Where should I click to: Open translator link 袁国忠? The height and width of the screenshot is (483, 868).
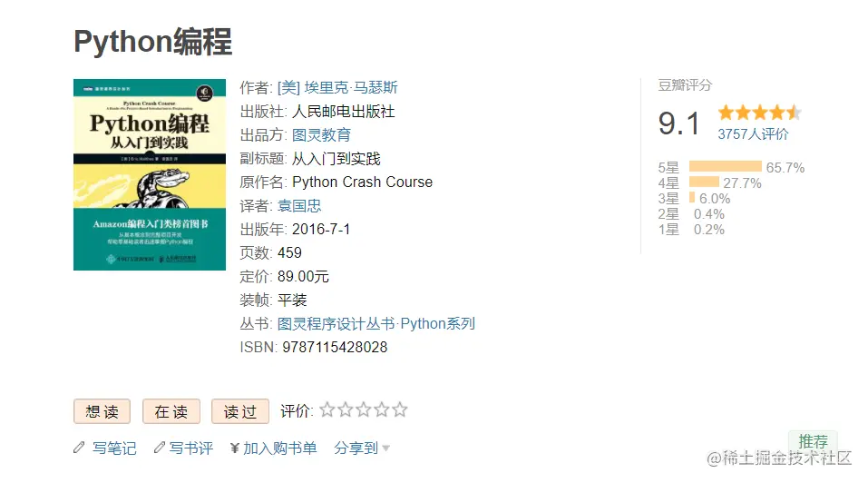[x=299, y=206]
